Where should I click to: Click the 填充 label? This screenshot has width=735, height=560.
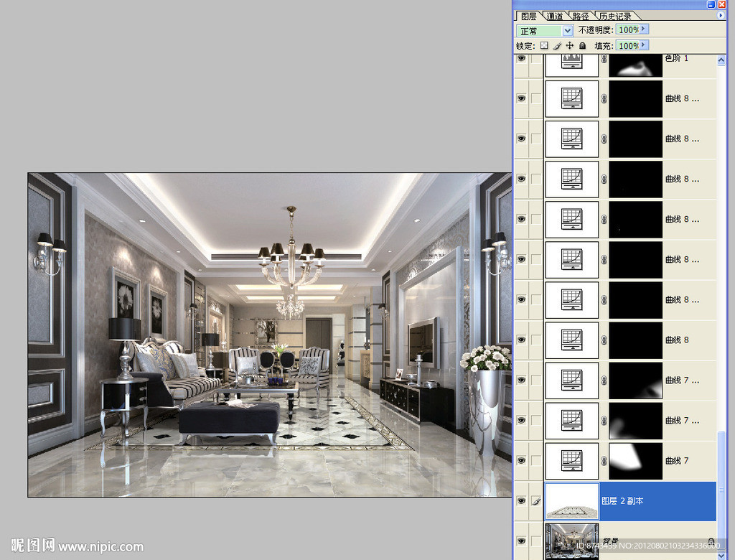coord(604,46)
